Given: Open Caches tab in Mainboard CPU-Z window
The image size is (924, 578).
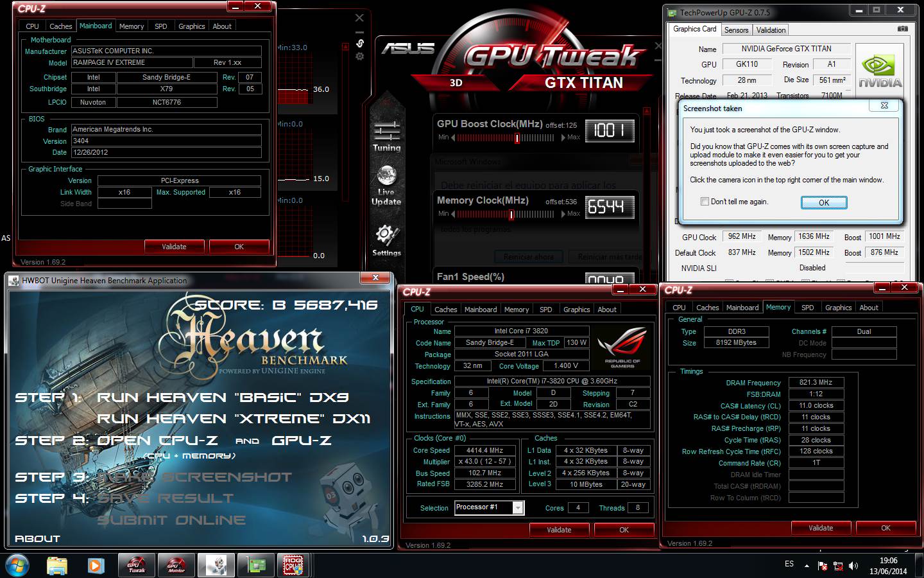Looking at the screenshot, I should click(60, 26).
